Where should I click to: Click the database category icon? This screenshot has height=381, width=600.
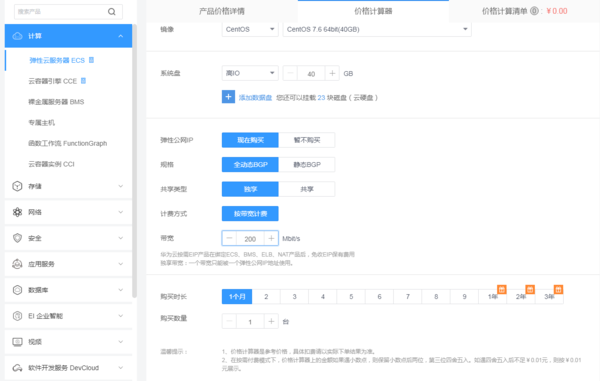[x=17, y=290]
